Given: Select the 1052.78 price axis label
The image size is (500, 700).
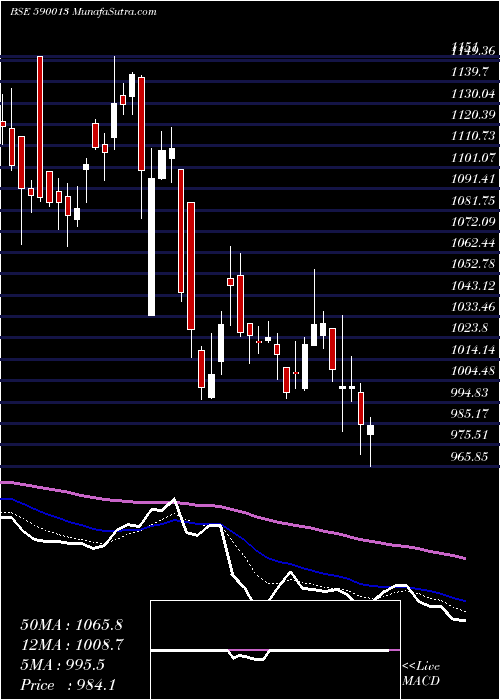Looking at the screenshot, I should point(473,264).
